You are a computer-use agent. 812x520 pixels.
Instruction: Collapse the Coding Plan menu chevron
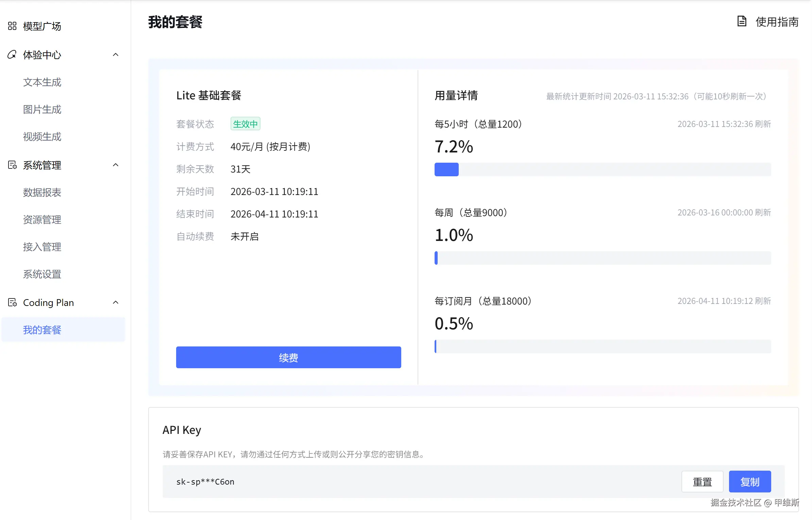[116, 303]
